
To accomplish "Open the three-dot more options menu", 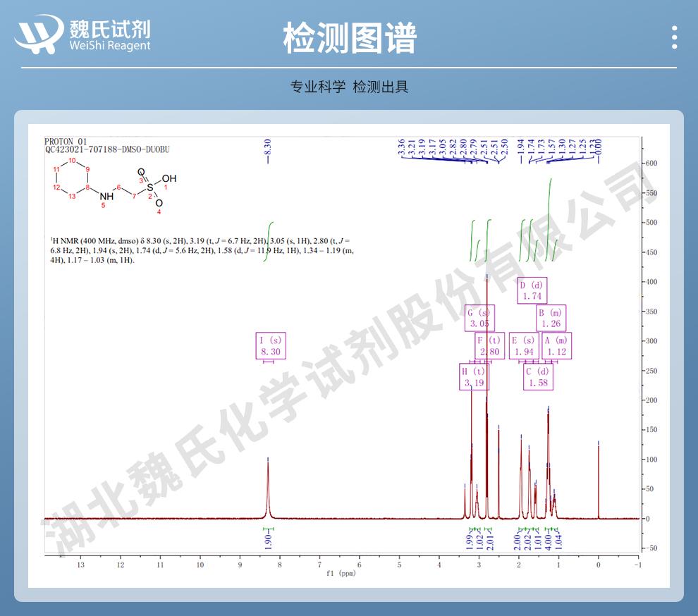I will 674,37.
